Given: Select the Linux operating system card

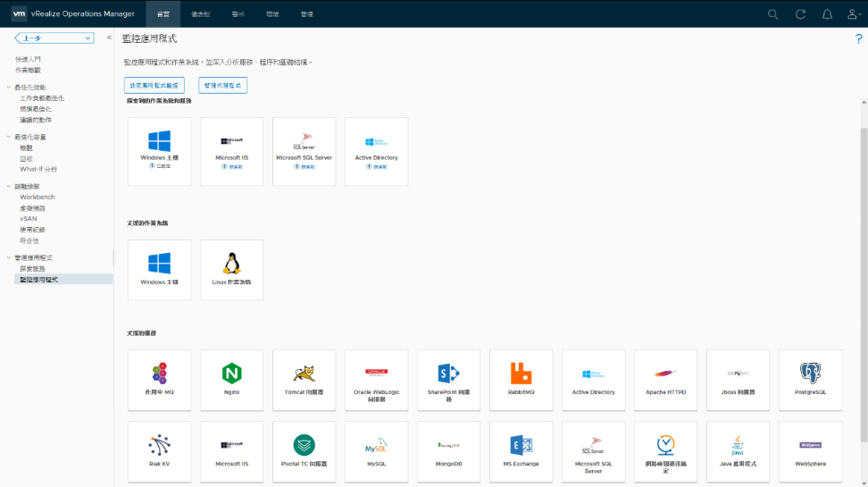Looking at the screenshot, I should pos(231,270).
